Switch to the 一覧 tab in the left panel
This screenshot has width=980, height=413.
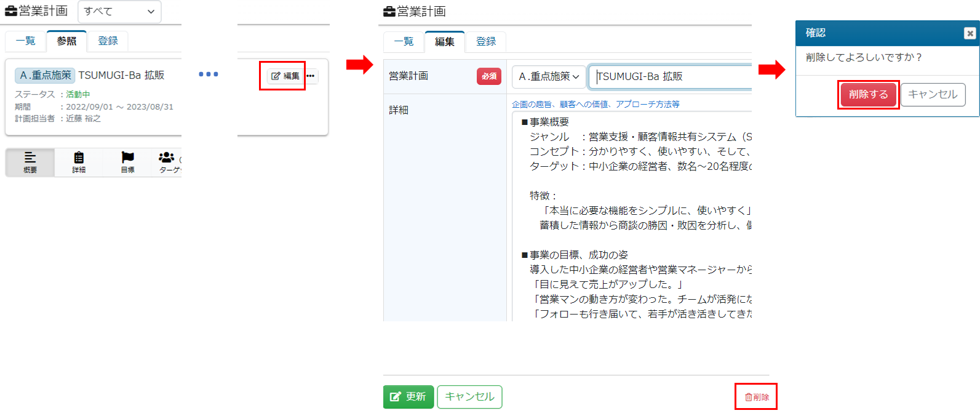click(x=26, y=41)
